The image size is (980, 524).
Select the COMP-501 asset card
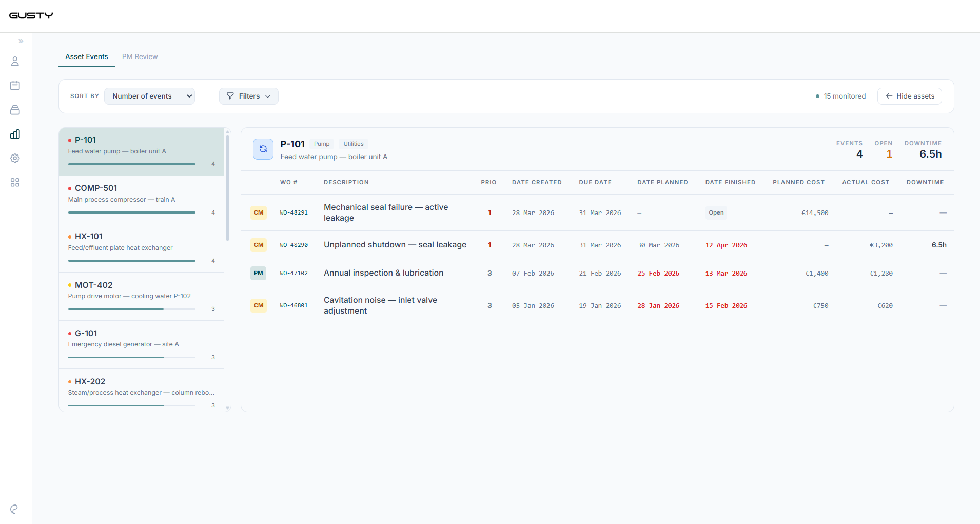click(x=142, y=200)
